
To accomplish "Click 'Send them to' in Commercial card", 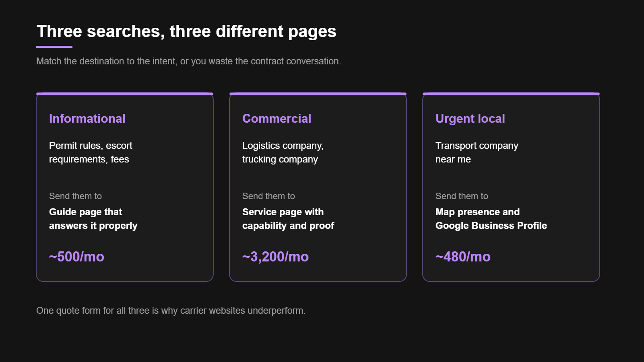I will coord(268,196).
